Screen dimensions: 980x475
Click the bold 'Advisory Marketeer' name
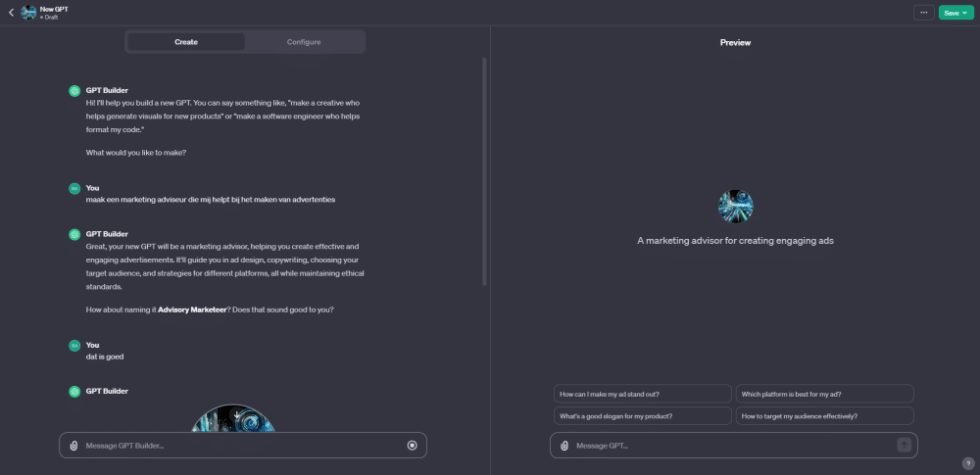tap(192, 309)
